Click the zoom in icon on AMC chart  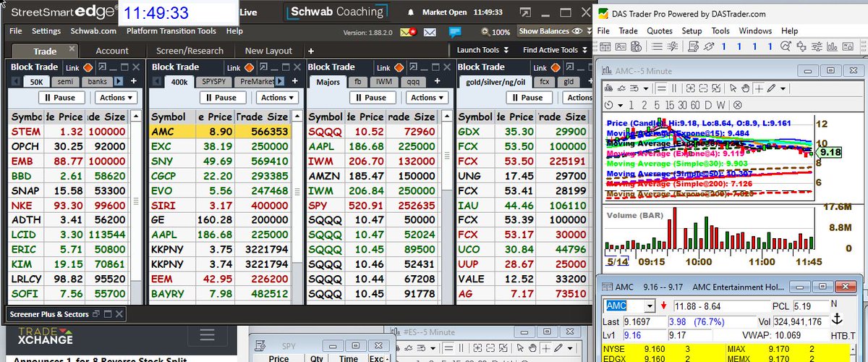[691, 88]
